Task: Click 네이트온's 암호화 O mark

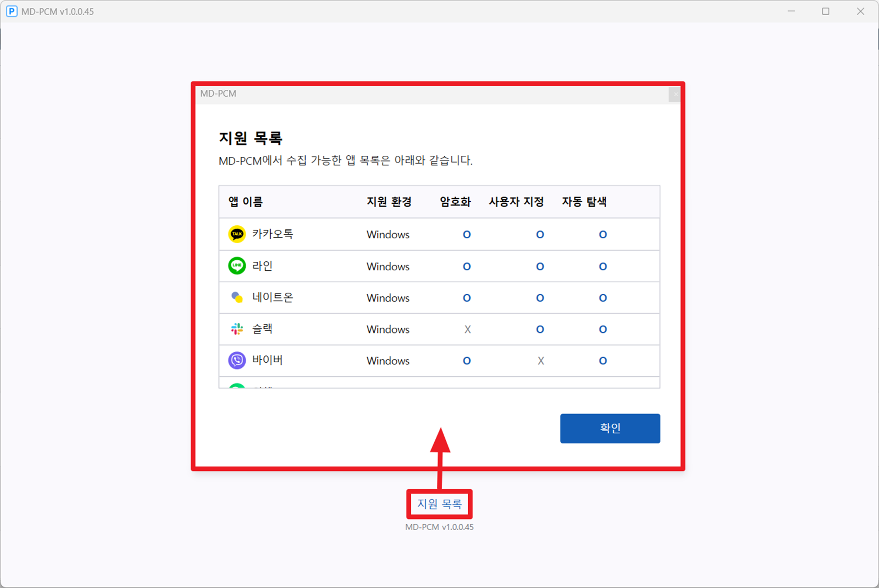Action: click(x=467, y=298)
